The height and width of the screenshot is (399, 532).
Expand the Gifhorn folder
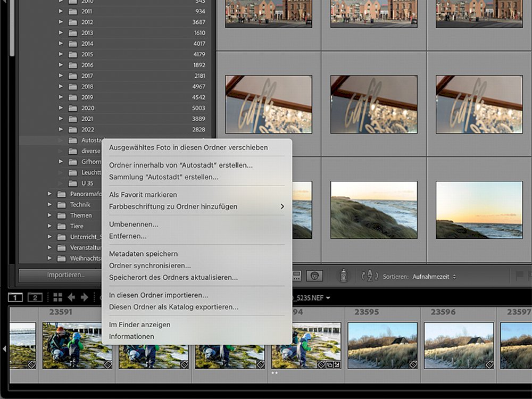click(61, 162)
